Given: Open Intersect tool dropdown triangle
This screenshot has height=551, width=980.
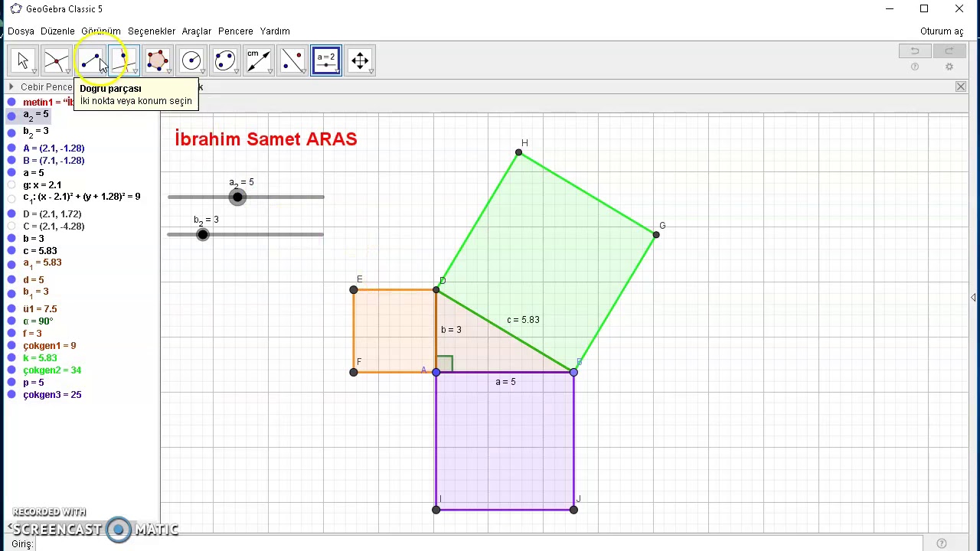Looking at the screenshot, I should [x=67, y=72].
